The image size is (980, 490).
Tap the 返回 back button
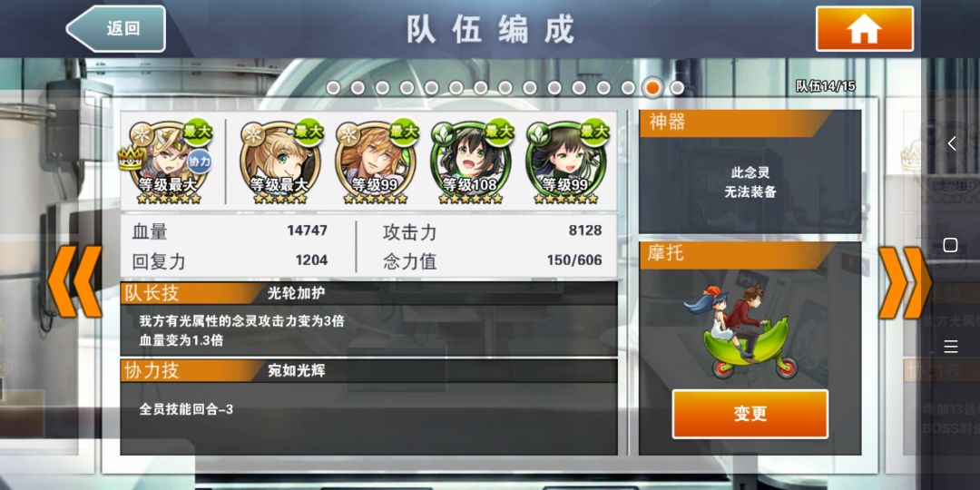tap(116, 29)
